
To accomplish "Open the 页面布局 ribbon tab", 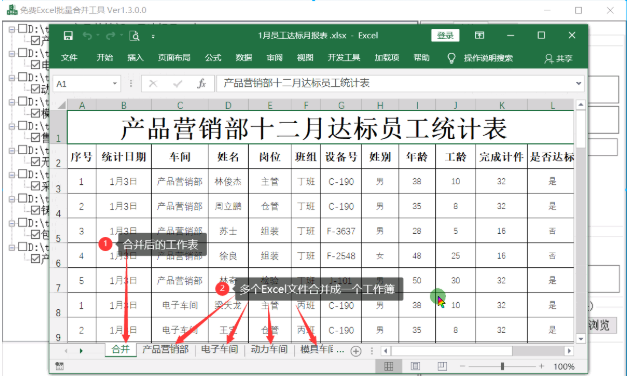I will (174, 58).
